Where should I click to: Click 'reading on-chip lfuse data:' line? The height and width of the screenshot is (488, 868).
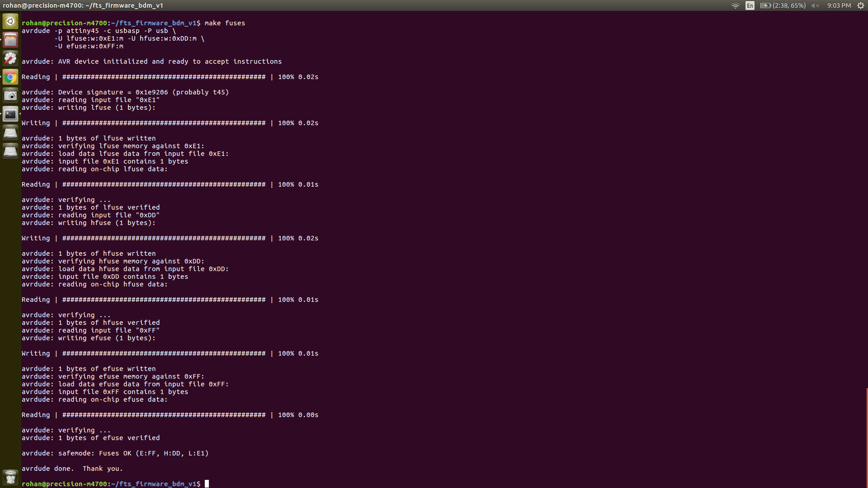[x=94, y=169]
